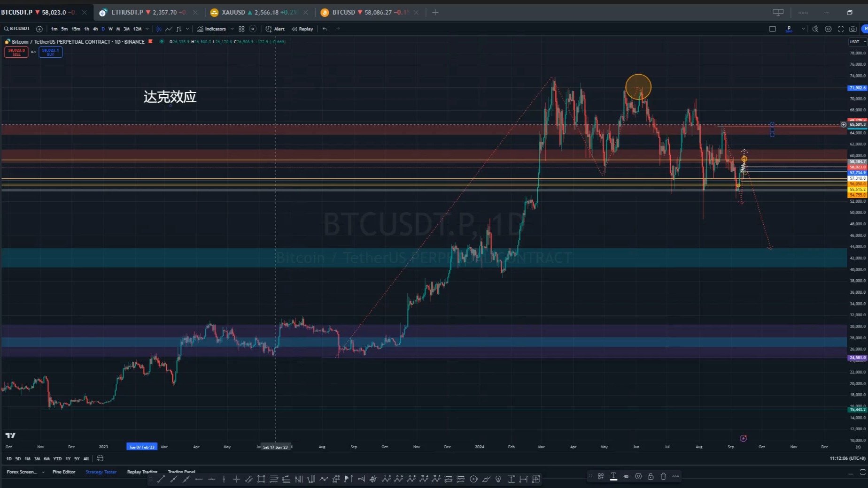Redo the last chart action

click(x=337, y=29)
